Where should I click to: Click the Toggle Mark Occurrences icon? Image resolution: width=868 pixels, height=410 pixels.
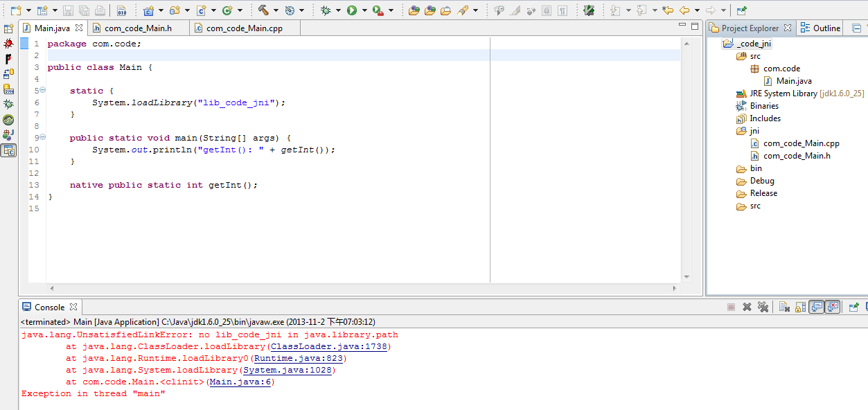[x=515, y=10]
